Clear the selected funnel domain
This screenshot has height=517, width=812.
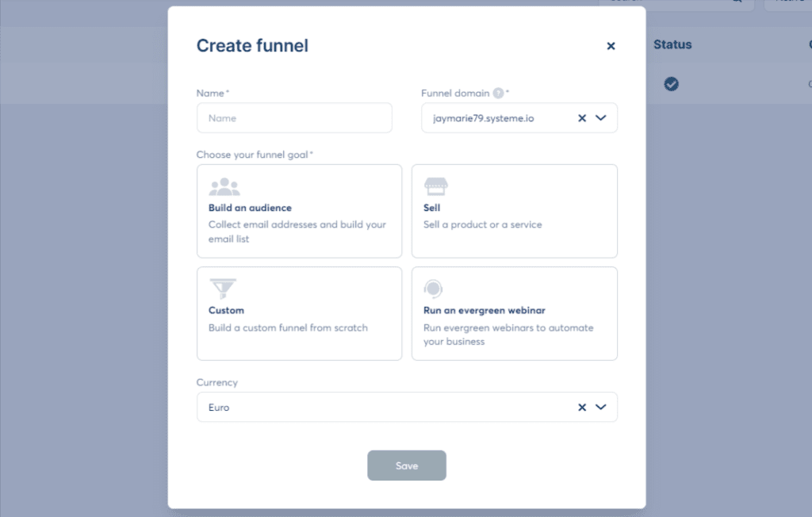pyautogui.click(x=582, y=118)
